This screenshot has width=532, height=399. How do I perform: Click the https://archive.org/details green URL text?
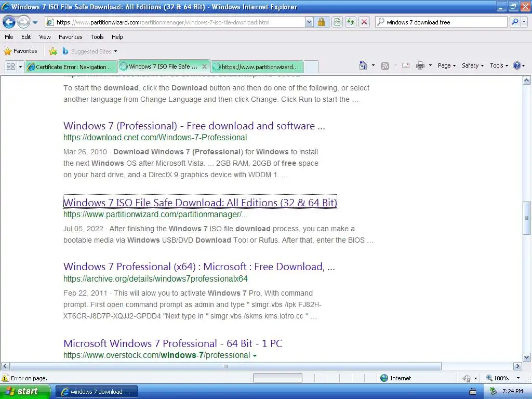[155, 278]
